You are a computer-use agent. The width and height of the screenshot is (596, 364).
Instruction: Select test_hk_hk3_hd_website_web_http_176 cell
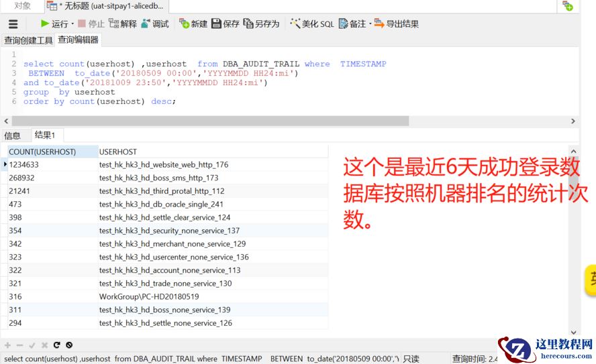(213, 165)
